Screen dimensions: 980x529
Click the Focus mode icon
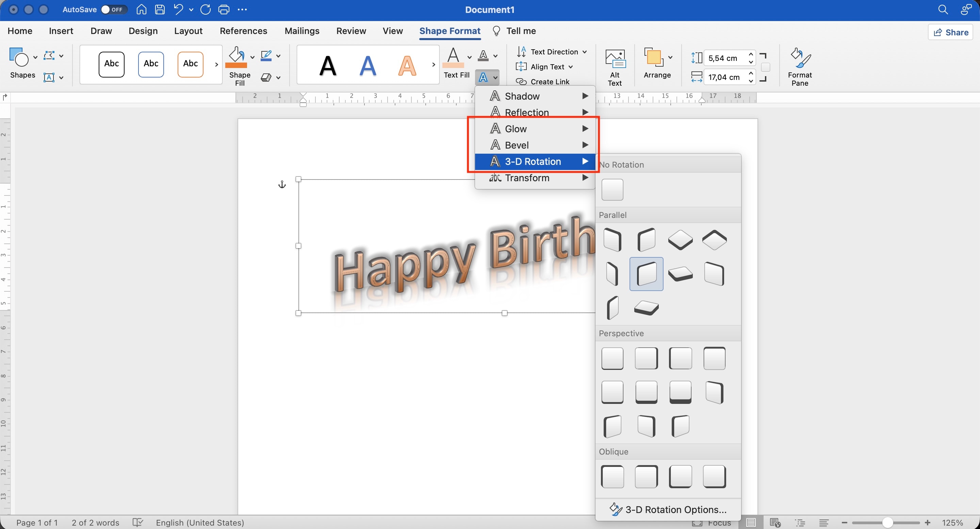point(697,523)
